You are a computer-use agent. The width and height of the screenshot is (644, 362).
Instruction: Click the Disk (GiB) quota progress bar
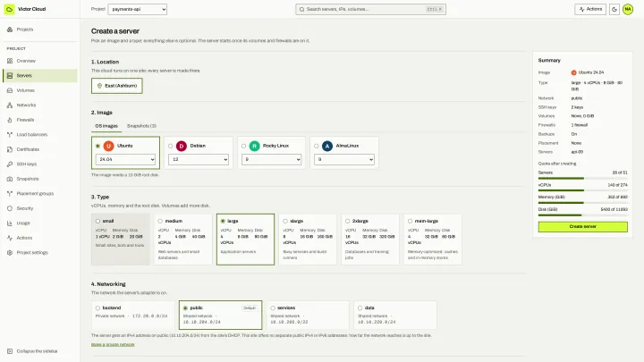coord(583,215)
